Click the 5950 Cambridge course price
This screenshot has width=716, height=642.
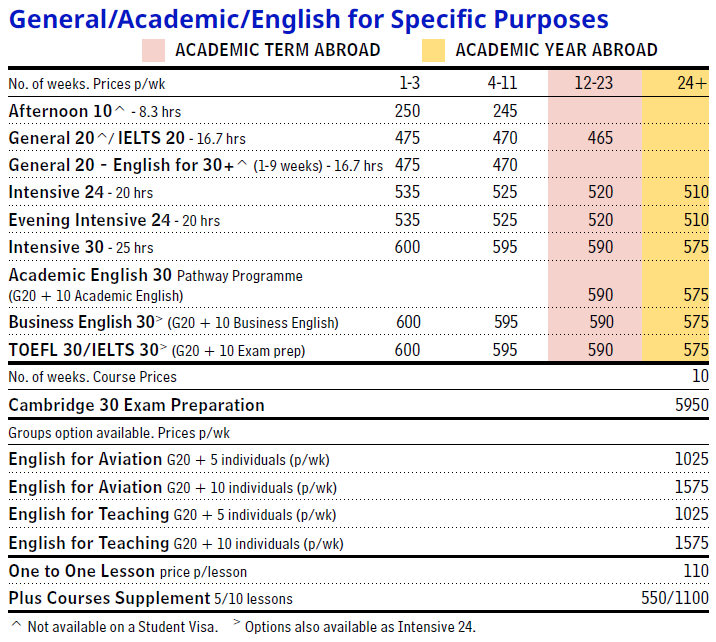coord(691,405)
